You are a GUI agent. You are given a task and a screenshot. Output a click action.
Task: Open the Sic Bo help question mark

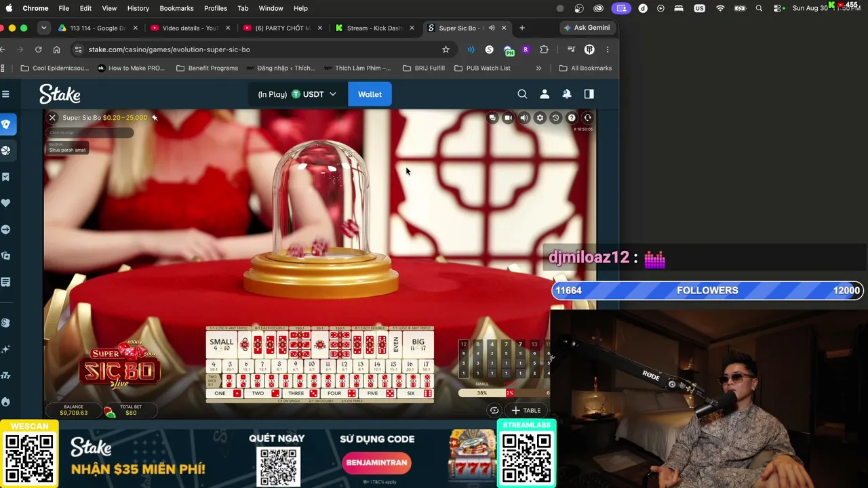572,118
